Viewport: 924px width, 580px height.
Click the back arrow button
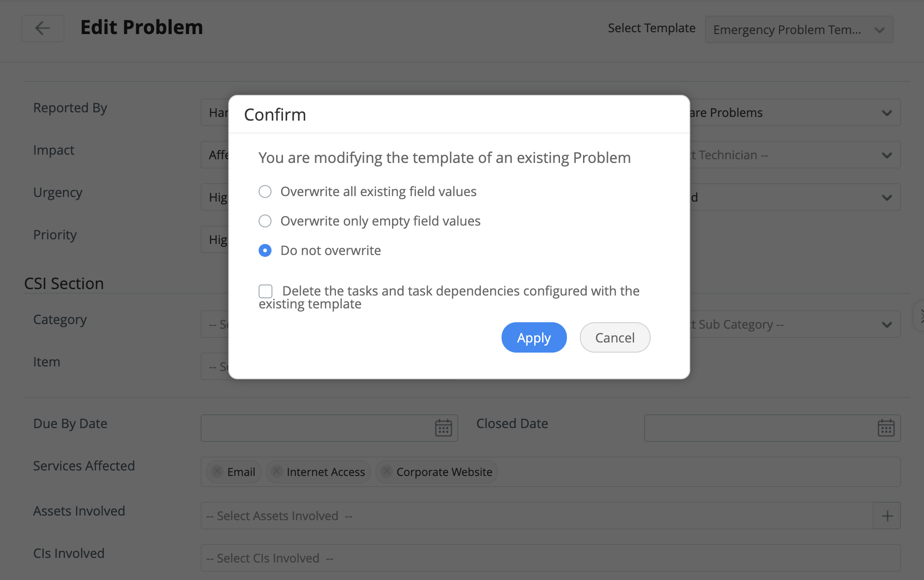coord(42,29)
